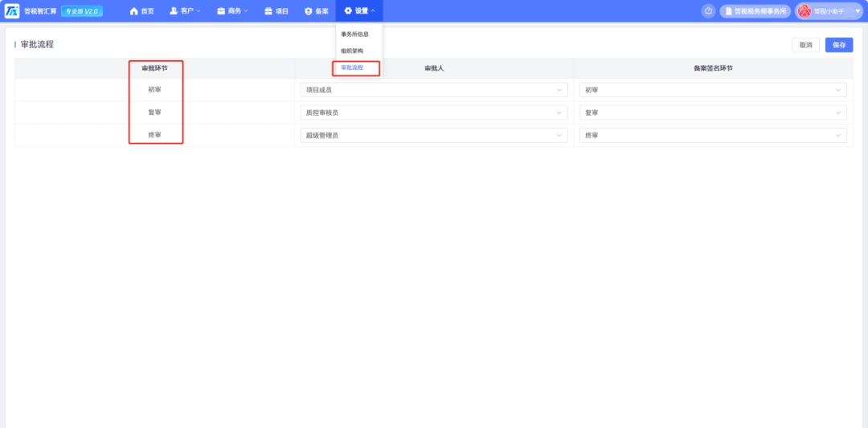Open the 超级管理员 approver dropdown

click(434, 136)
